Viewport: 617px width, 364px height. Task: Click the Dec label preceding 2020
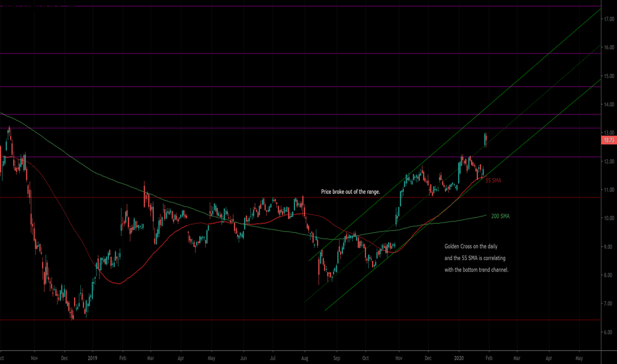(428, 358)
